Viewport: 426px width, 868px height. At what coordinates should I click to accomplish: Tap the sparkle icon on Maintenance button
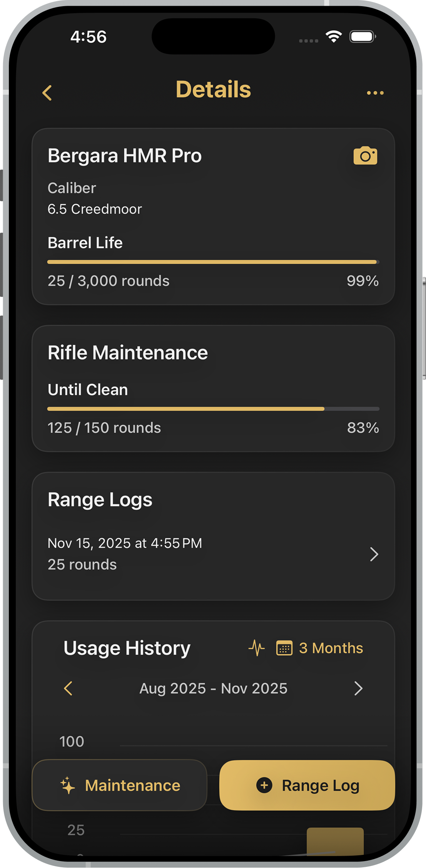point(68,786)
